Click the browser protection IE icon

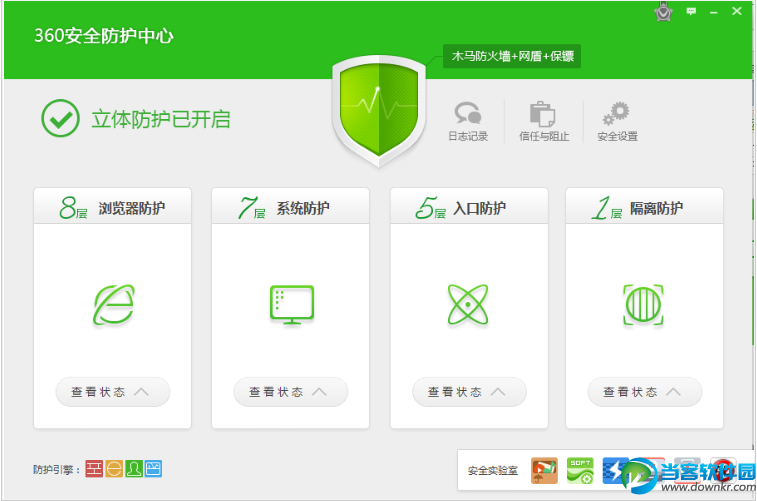point(114,305)
